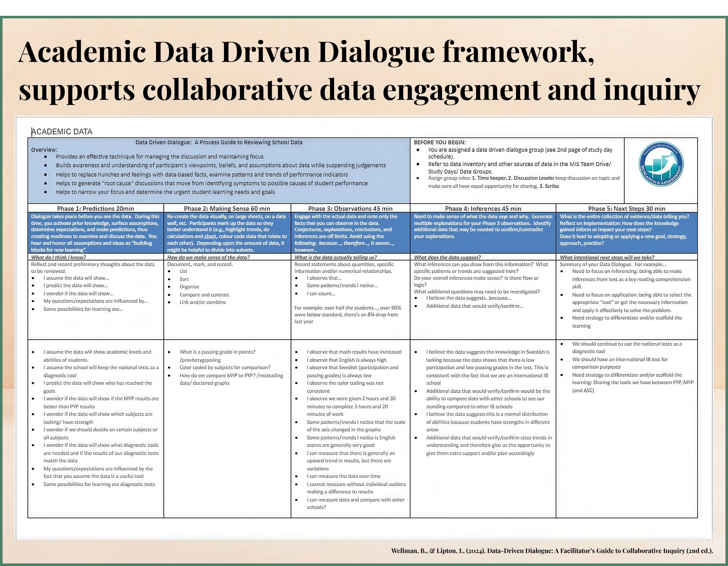Click 'What is the data actually telling us?'
The image size is (728, 566).
pyautogui.click(x=336, y=257)
